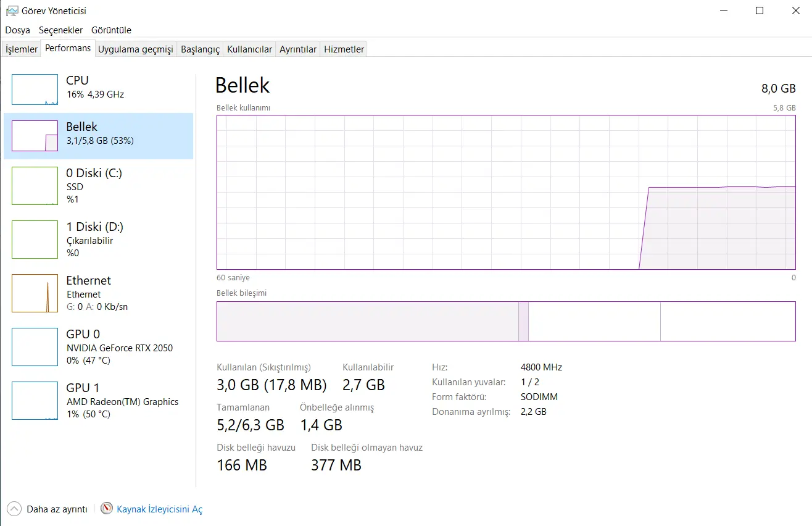Click the Bellek heading
The height and width of the screenshot is (526, 812).
[x=242, y=85]
